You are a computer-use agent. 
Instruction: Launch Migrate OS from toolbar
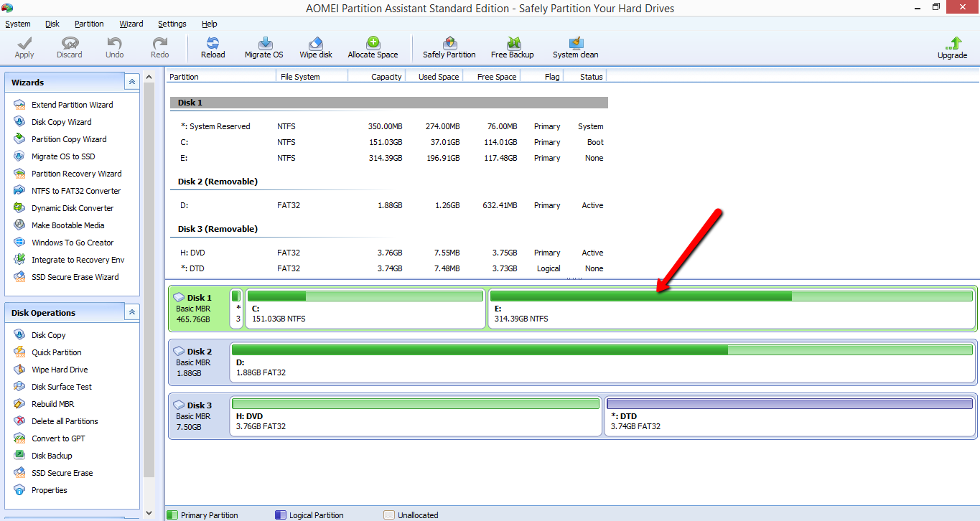point(264,48)
